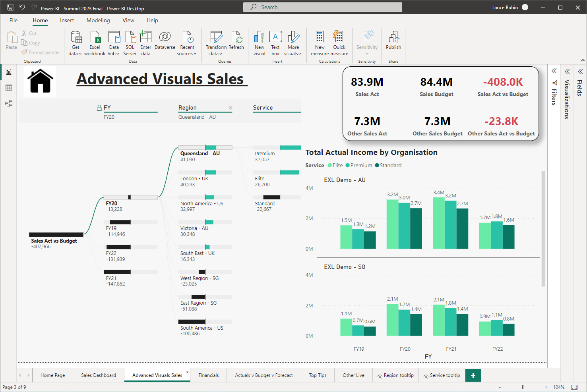
Task: Click the Elite legend color dot
Action: pyautogui.click(x=329, y=166)
